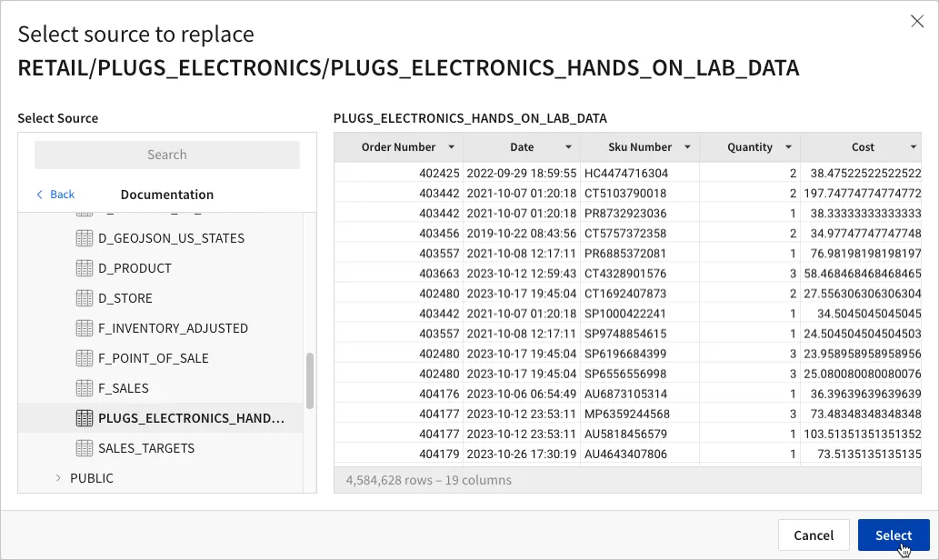
Task: Click order number cell 403663
Action: tap(399, 274)
